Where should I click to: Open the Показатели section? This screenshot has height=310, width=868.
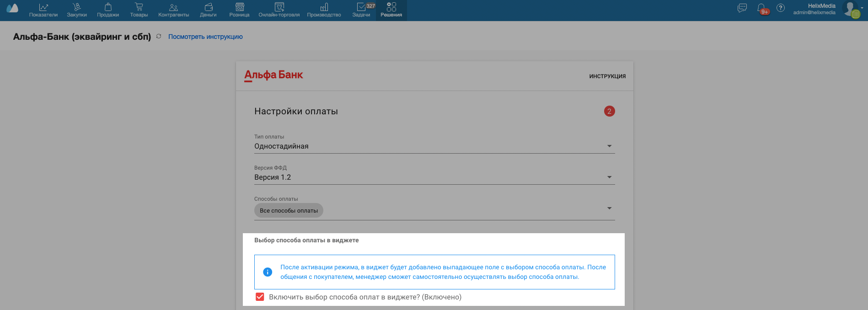(43, 11)
